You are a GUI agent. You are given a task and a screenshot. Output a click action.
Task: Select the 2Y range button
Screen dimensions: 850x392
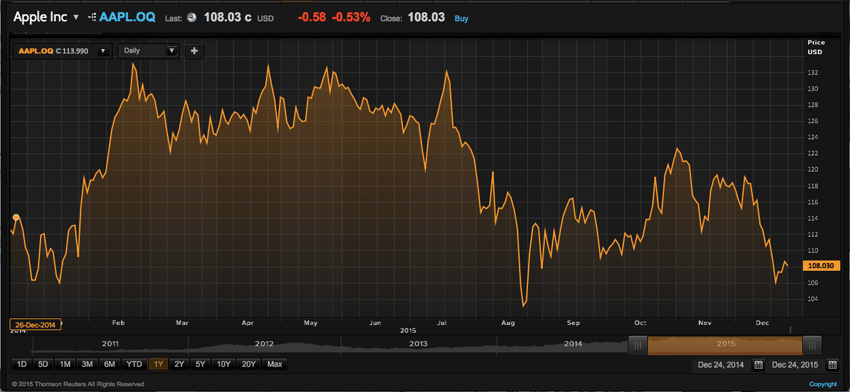[x=179, y=364]
